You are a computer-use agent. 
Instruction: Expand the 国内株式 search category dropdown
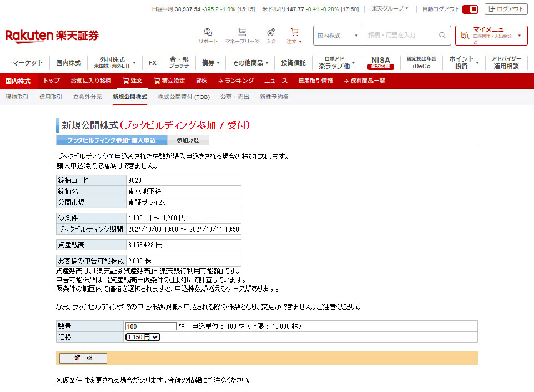337,35
